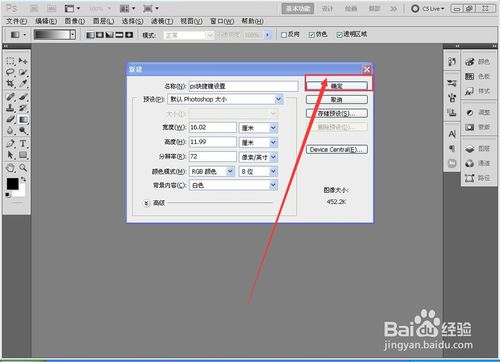500x362 pixels.
Task: Open the Masks panel
Action: coord(478,127)
